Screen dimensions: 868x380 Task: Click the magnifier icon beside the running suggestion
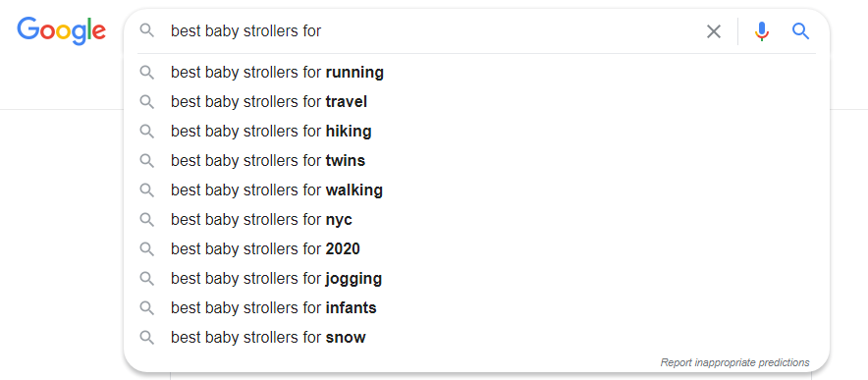pyautogui.click(x=146, y=73)
